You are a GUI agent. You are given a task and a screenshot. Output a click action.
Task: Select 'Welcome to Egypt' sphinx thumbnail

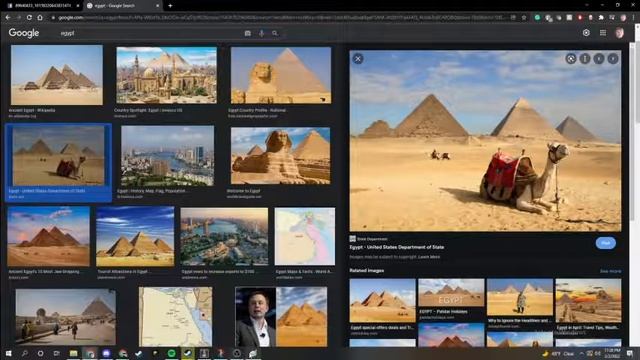click(x=280, y=156)
